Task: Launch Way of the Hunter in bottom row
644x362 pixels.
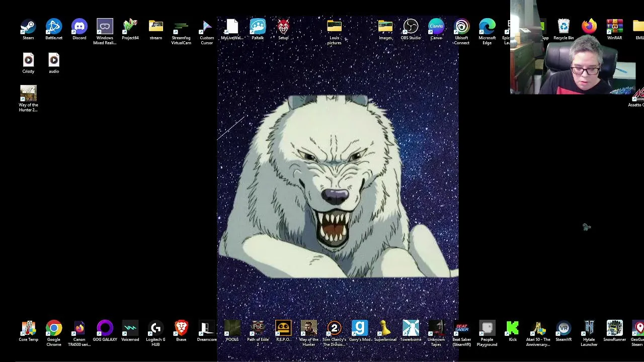Action: (x=308, y=328)
